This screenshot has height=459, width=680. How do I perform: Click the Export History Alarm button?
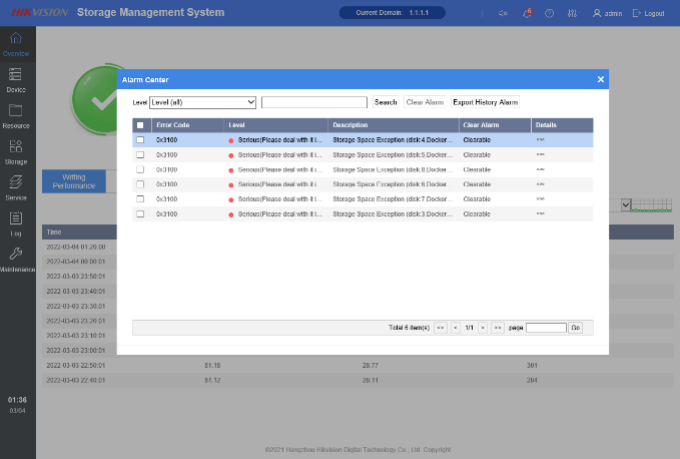485,102
